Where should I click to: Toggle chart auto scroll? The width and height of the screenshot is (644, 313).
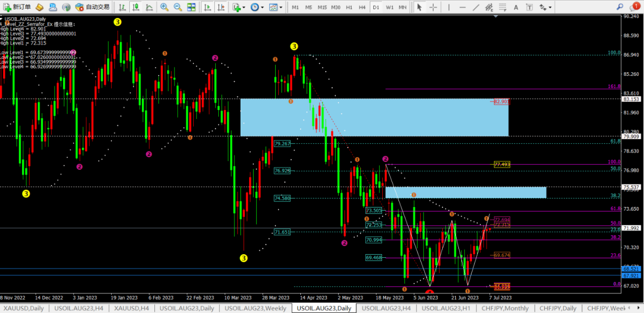208,7
